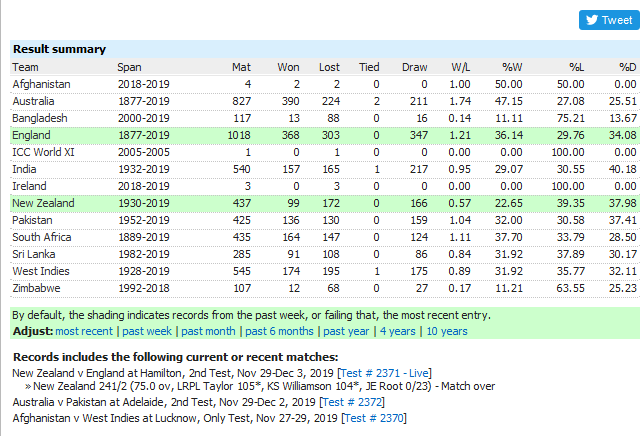Click England's matches value 1018

(x=239, y=135)
